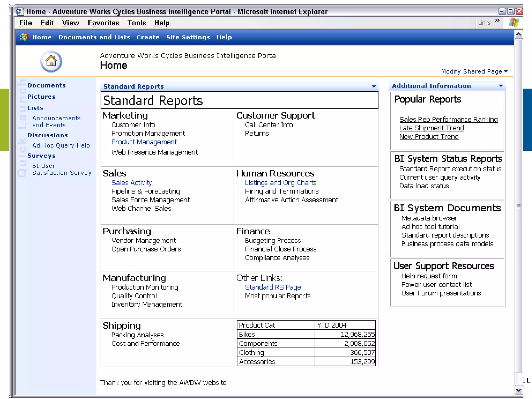532x399 pixels.
Task: Click the vertical scrollbar thumb
Action: tap(518, 206)
